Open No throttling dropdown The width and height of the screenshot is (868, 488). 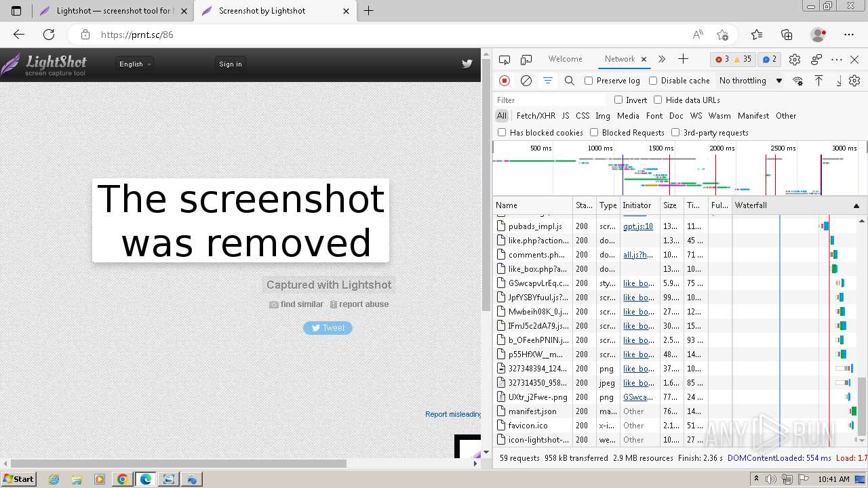coord(751,81)
